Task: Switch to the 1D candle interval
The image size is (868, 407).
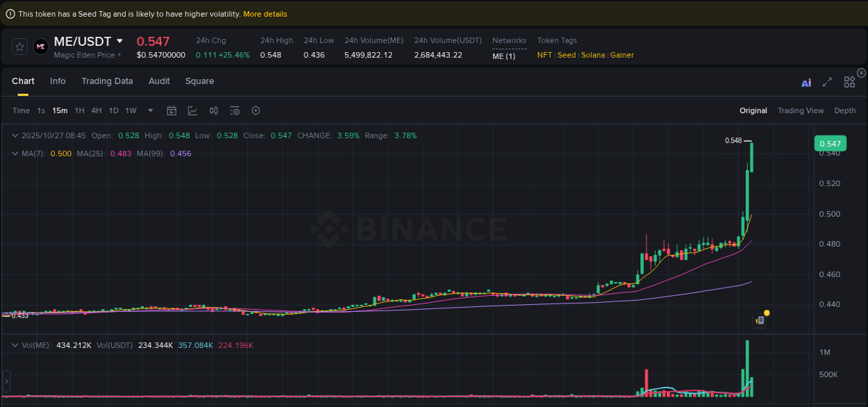Action: click(x=113, y=110)
